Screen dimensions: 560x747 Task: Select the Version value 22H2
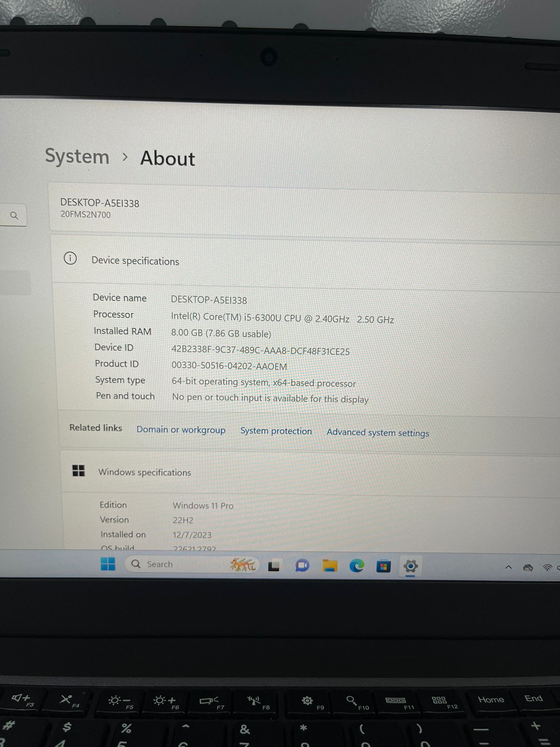183,520
